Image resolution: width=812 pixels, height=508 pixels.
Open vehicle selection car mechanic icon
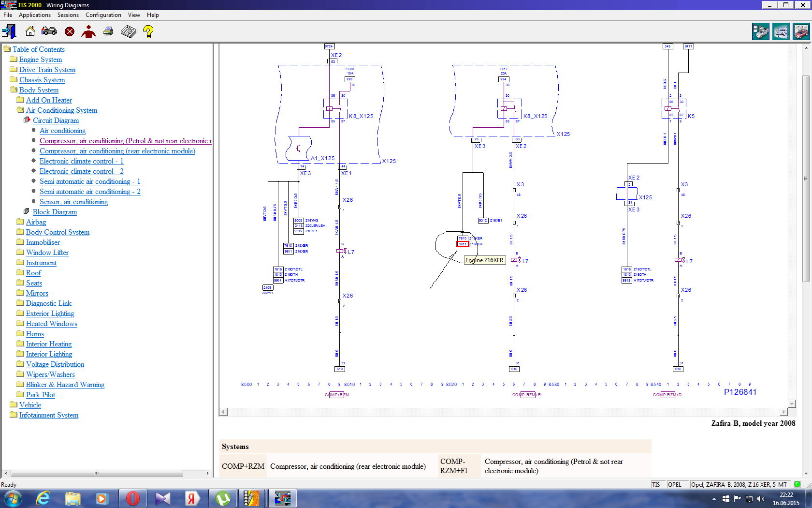[x=49, y=31]
